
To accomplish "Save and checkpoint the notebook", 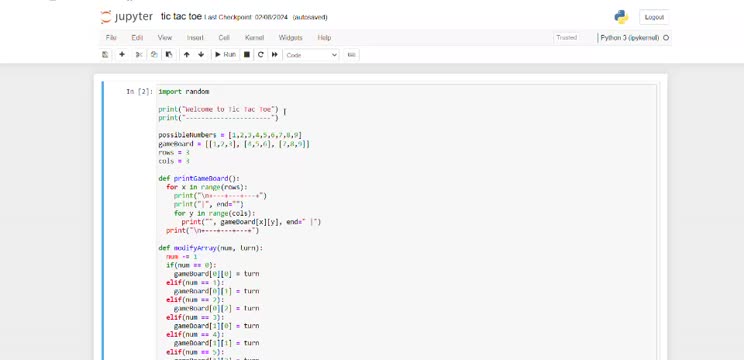I will click(105, 55).
